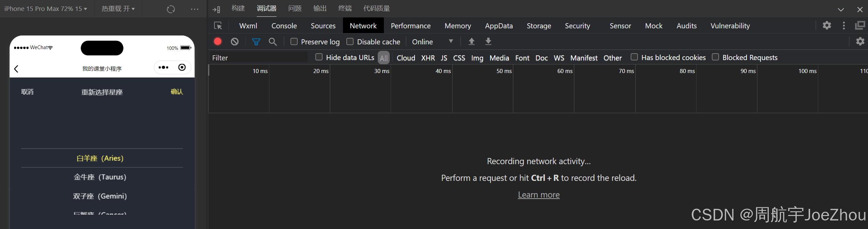Viewport: 868px width, 229px height.
Task: Toggle the network filter funnel icon
Action: click(256, 42)
